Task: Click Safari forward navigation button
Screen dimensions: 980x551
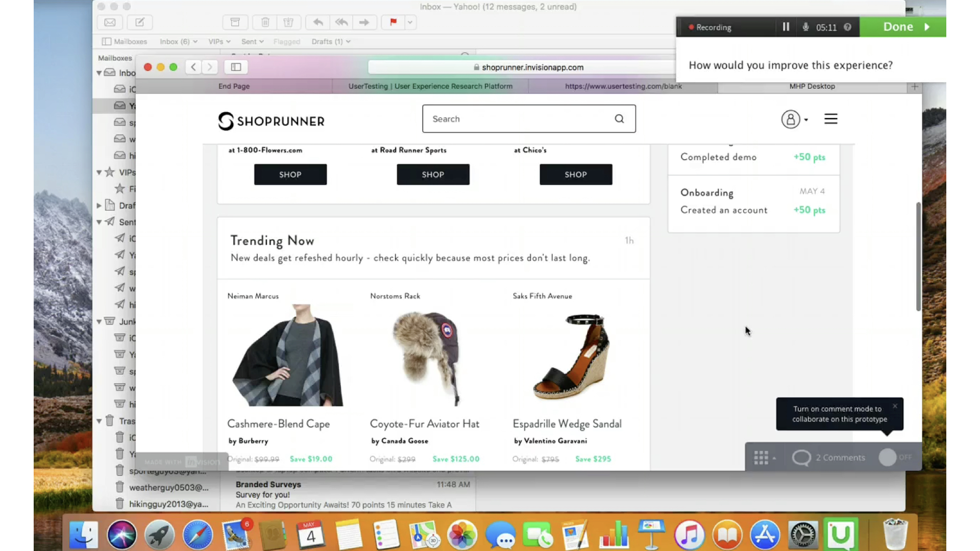Action: pyautogui.click(x=210, y=67)
